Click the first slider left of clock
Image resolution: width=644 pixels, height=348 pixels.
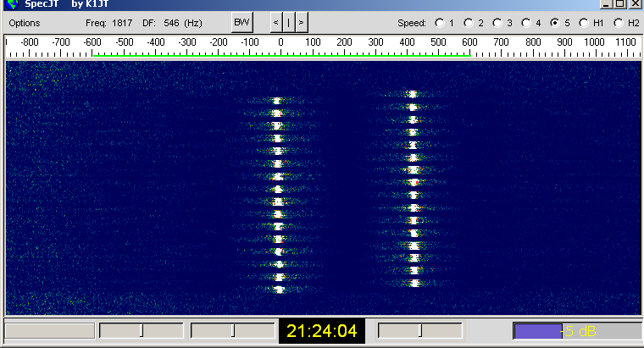(x=142, y=330)
